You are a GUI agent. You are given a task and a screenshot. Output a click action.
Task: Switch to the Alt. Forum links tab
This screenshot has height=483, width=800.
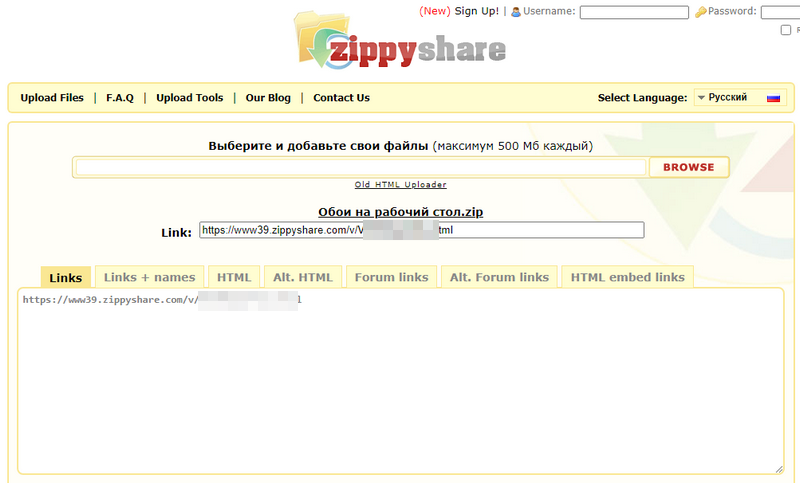(499, 277)
